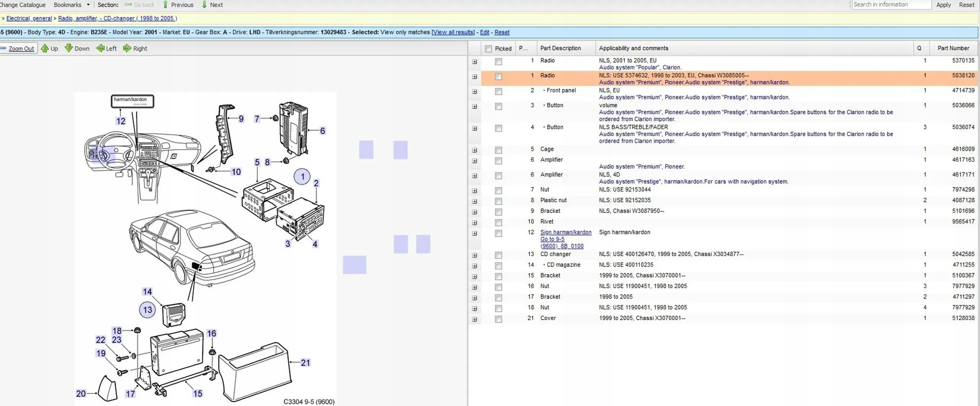Expand the Rivet part row

[474, 223]
